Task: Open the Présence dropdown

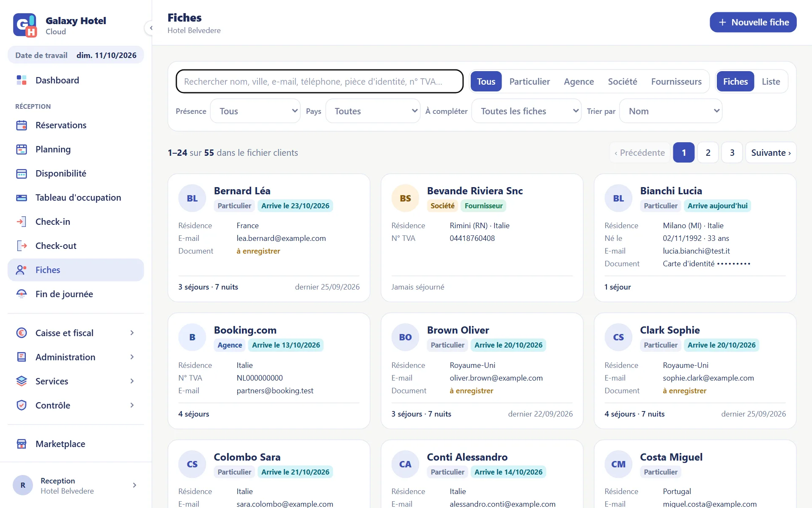Action: point(255,111)
